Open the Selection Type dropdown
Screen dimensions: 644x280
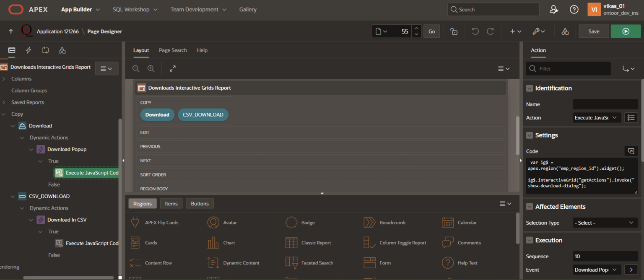(605, 223)
